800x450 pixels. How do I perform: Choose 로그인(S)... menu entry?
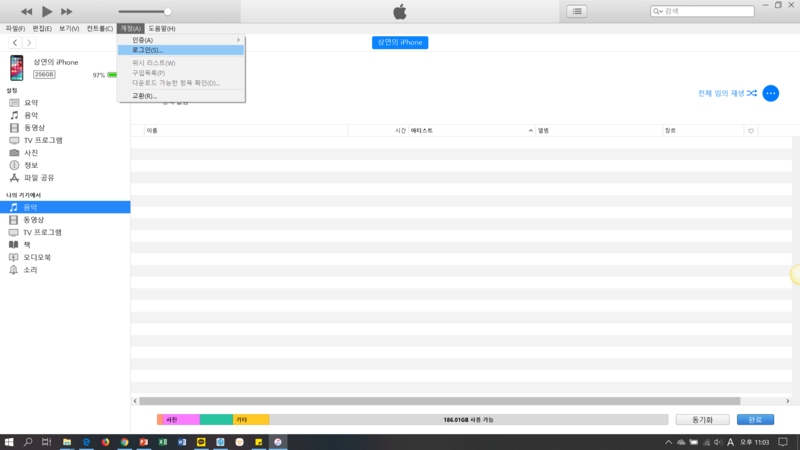click(181, 50)
